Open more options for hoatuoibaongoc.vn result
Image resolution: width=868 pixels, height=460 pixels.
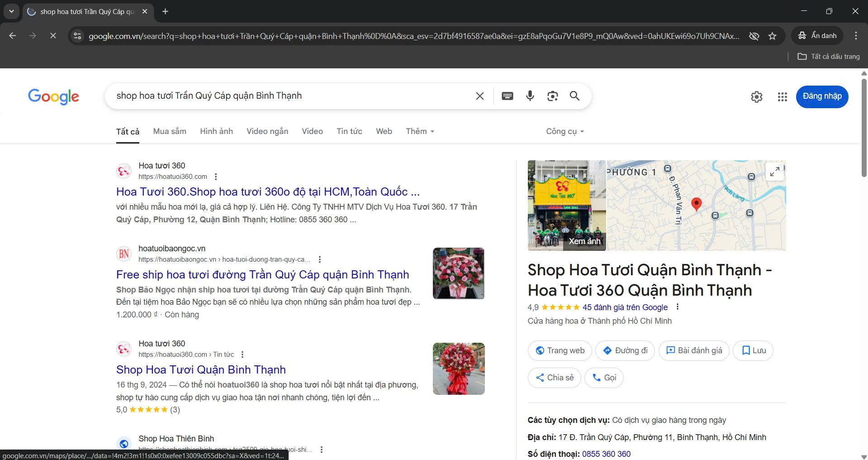tap(320, 259)
